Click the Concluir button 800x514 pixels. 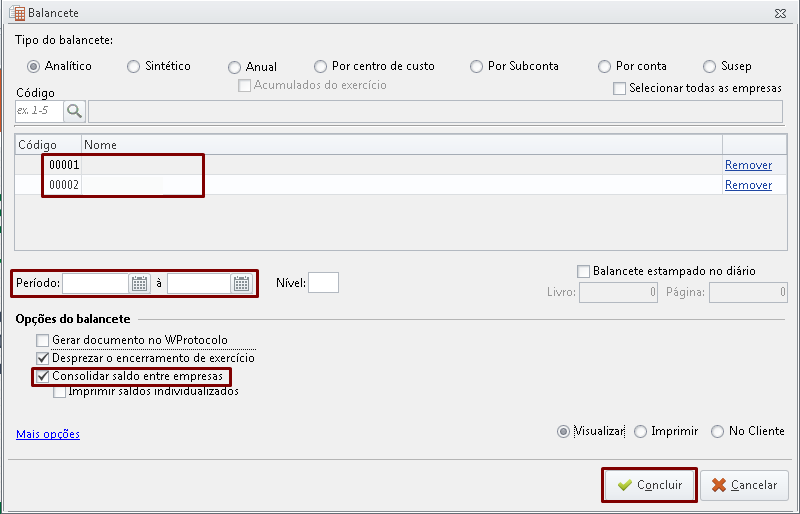pyautogui.click(x=649, y=485)
